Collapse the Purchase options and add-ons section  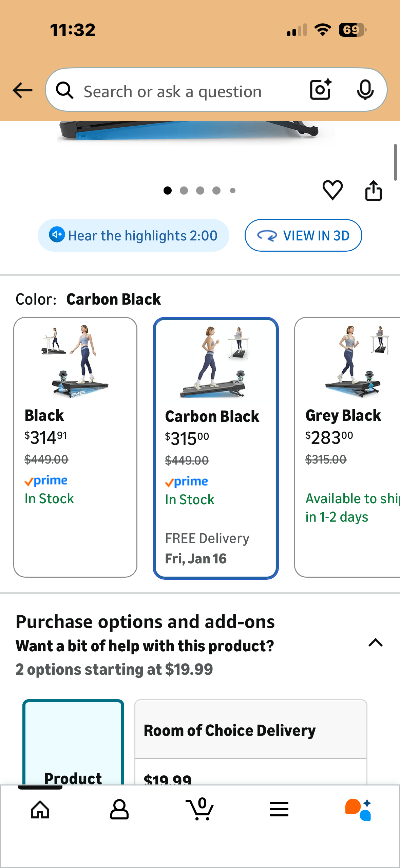[x=376, y=643]
